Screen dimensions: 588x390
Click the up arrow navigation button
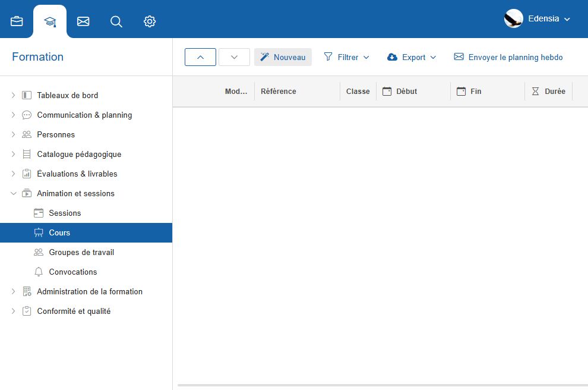coord(200,57)
